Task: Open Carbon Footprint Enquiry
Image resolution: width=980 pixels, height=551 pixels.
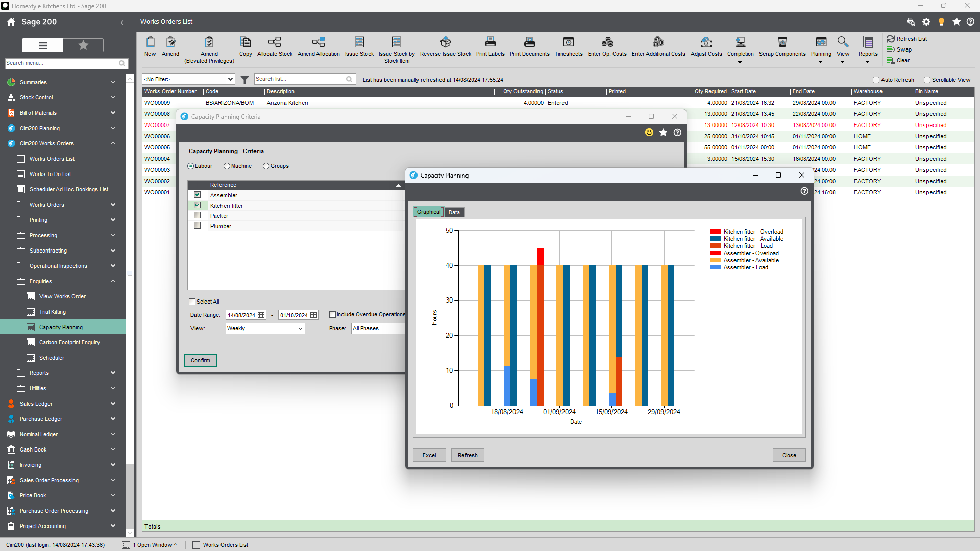Action: tap(69, 342)
